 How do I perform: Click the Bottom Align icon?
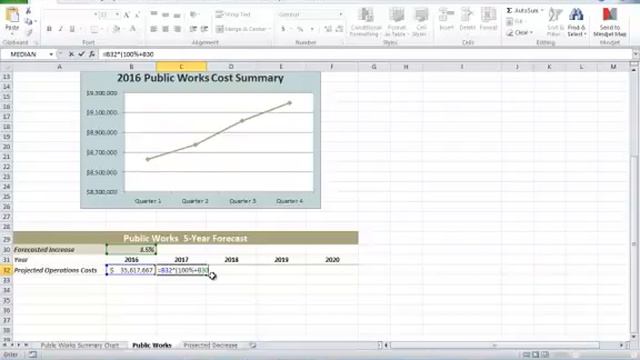[177, 15]
